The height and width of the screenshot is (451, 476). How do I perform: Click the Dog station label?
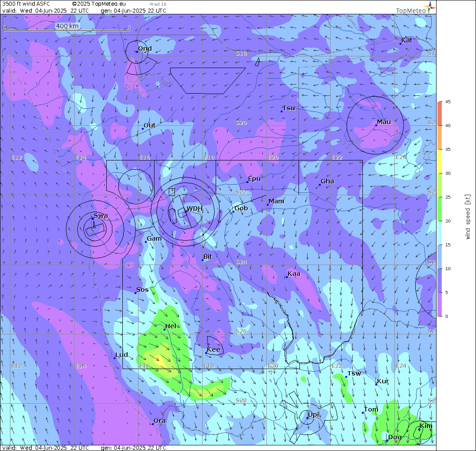coord(395,437)
